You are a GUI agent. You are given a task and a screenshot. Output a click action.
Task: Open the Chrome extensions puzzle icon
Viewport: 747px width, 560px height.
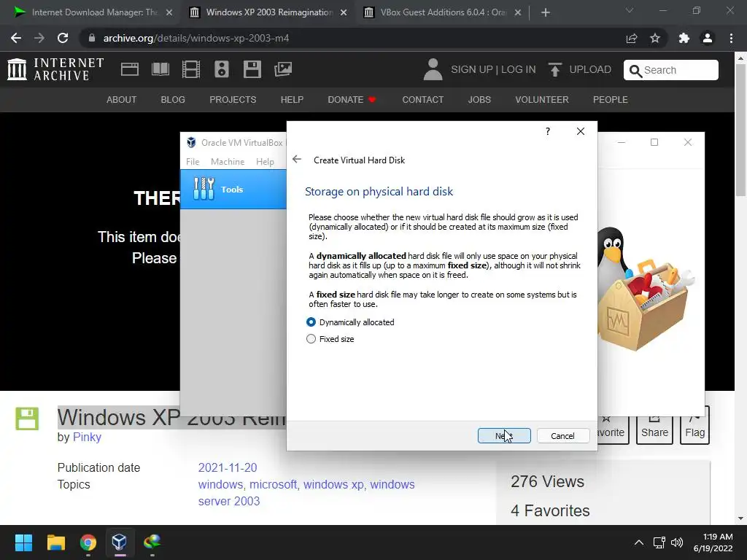point(684,38)
